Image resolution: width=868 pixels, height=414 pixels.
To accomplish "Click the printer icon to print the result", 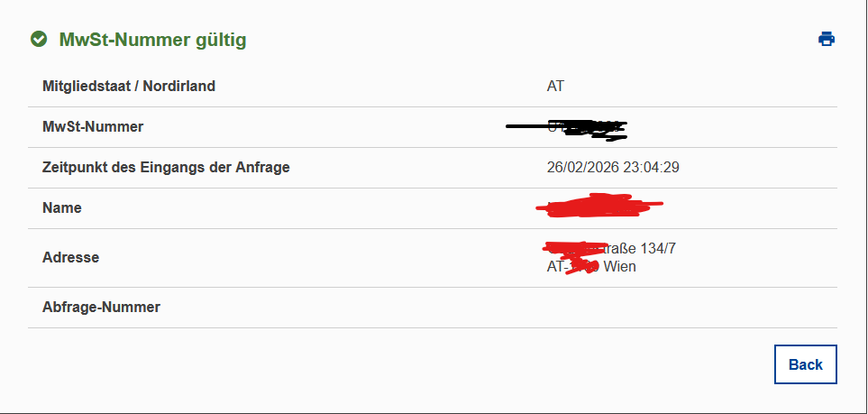I will (826, 39).
